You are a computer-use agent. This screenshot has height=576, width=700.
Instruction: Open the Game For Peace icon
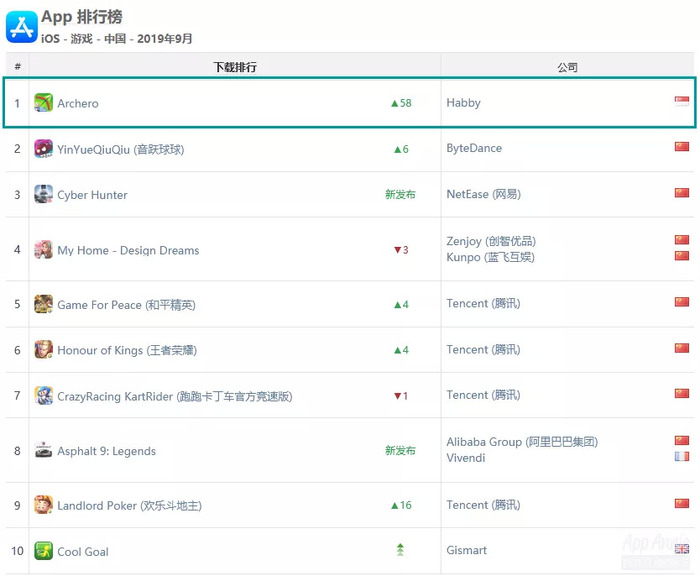pyautogui.click(x=43, y=304)
